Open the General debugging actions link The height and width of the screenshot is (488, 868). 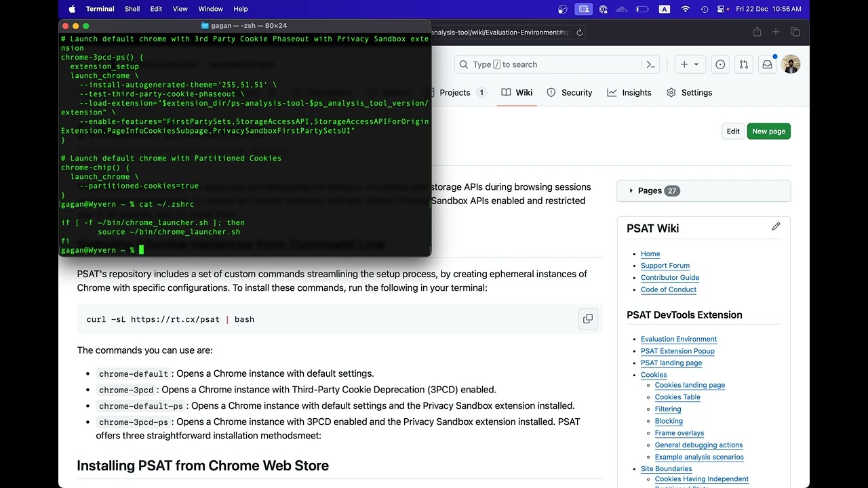coord(698,445)
